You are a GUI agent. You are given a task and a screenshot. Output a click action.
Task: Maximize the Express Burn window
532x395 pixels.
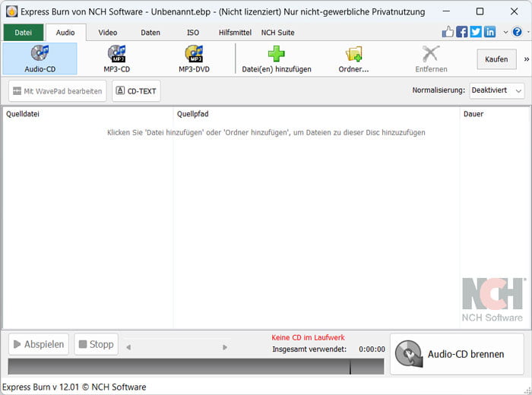click(480, 11)
